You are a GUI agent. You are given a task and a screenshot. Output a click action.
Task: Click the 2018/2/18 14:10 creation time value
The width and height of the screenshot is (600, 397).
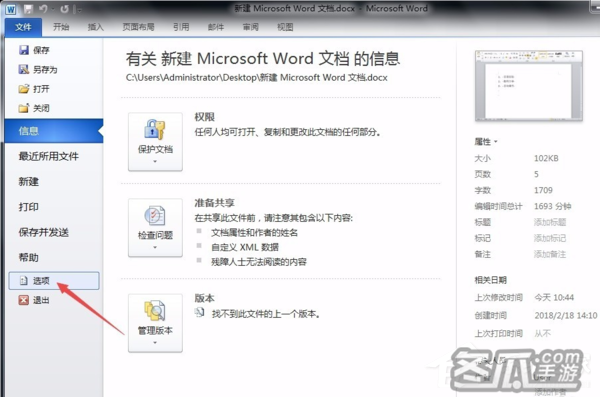(566, 315)
